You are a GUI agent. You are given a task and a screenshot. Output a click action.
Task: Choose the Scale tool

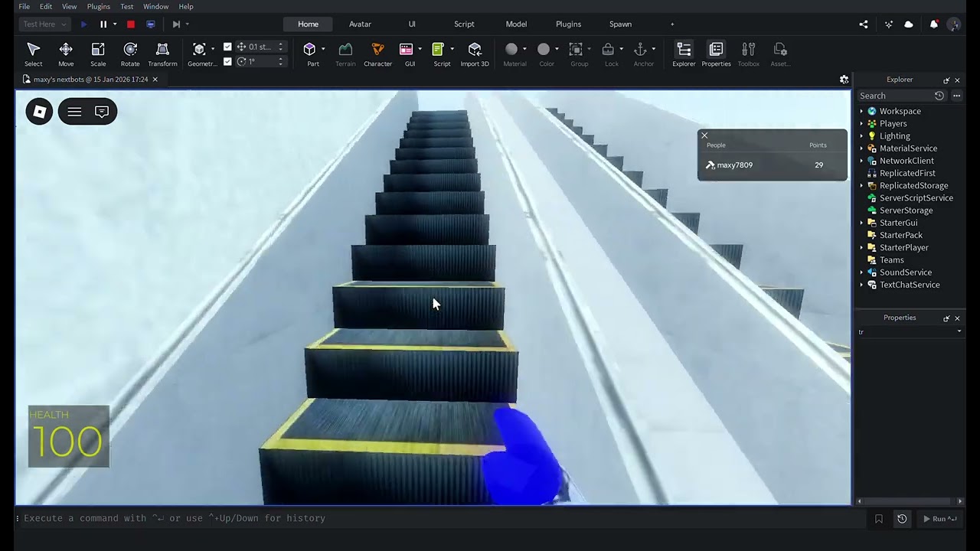98,54
